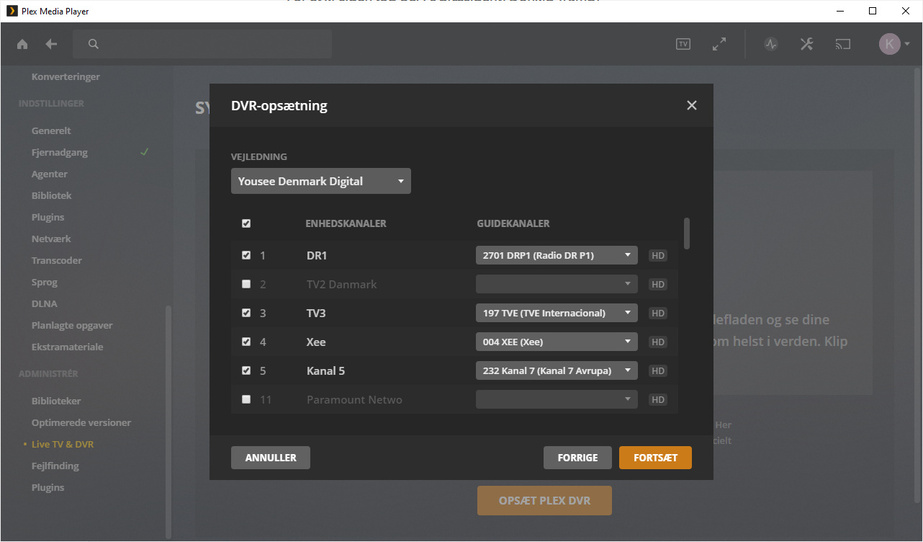Click the OPSÆT PLEX DVR button
The image size is (923, 542).
(544, 501)
